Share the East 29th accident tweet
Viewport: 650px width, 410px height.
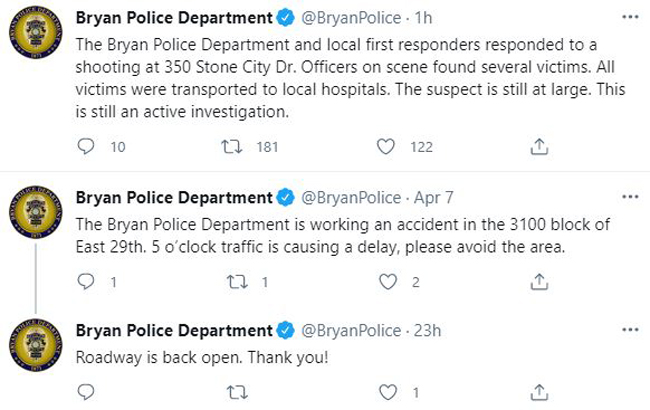point(539,282)
